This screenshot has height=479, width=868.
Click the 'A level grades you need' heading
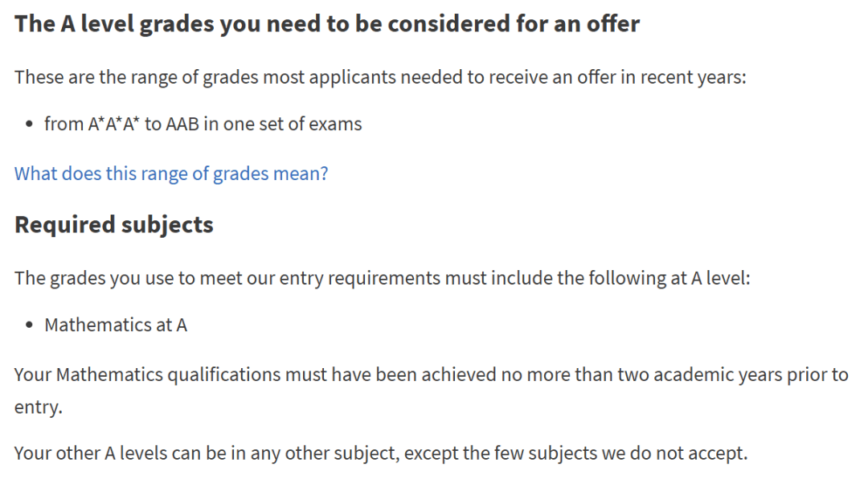pyautogui.click(x=327, y=24)
